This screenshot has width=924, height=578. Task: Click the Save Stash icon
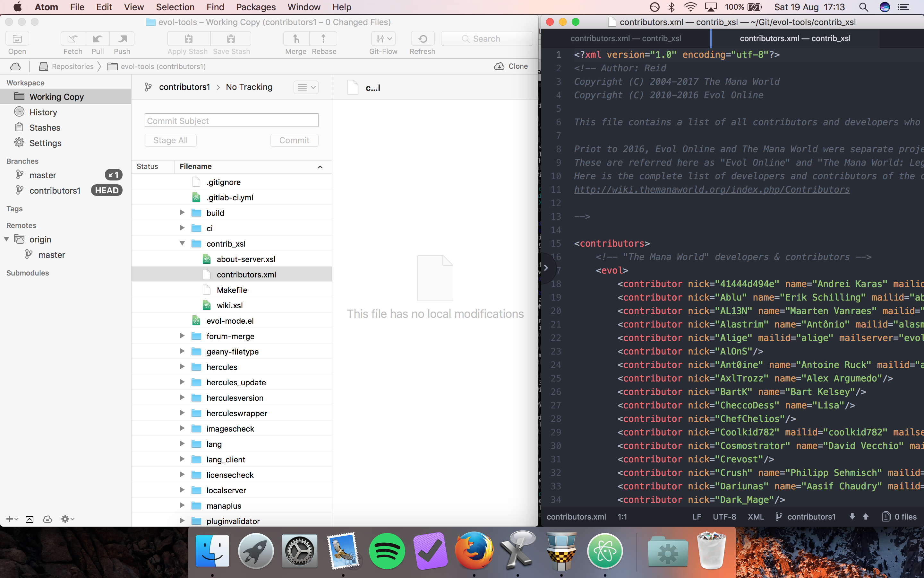click(x=231, y=39)
